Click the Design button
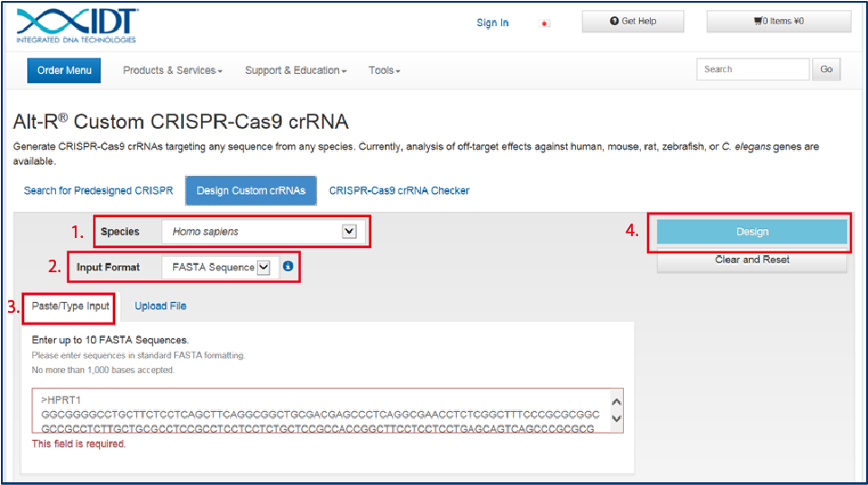Screen dimensions: 868x485 [752, 232]
